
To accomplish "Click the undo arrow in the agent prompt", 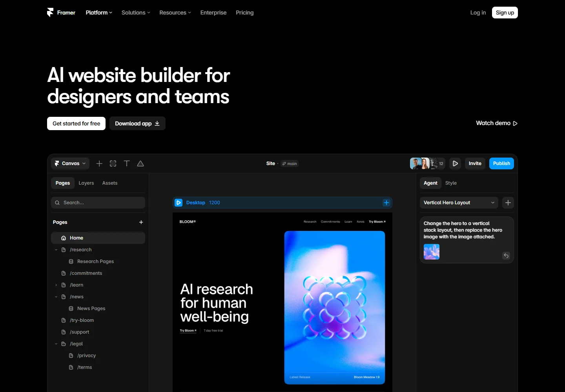I will 506,256.
